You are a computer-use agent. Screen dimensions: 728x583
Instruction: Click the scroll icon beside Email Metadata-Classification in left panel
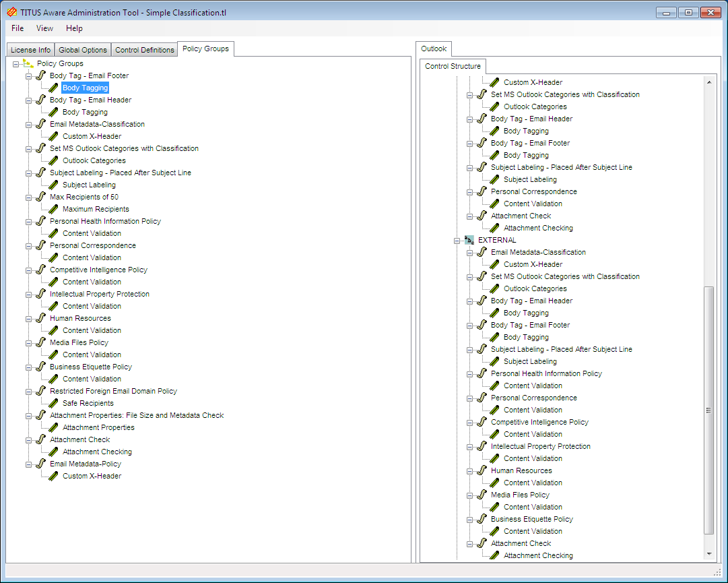tap(41, 123)
